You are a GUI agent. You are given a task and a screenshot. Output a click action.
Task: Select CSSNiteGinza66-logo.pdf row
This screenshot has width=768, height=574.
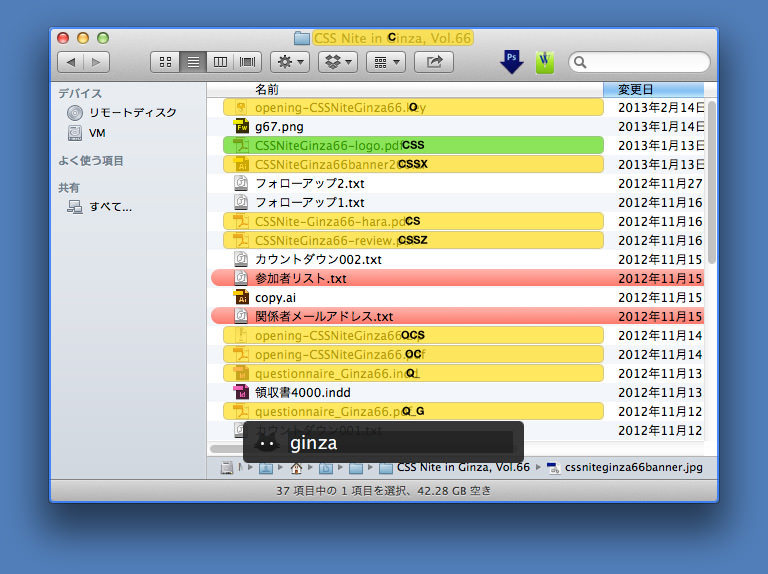click(x=413, y=145)
